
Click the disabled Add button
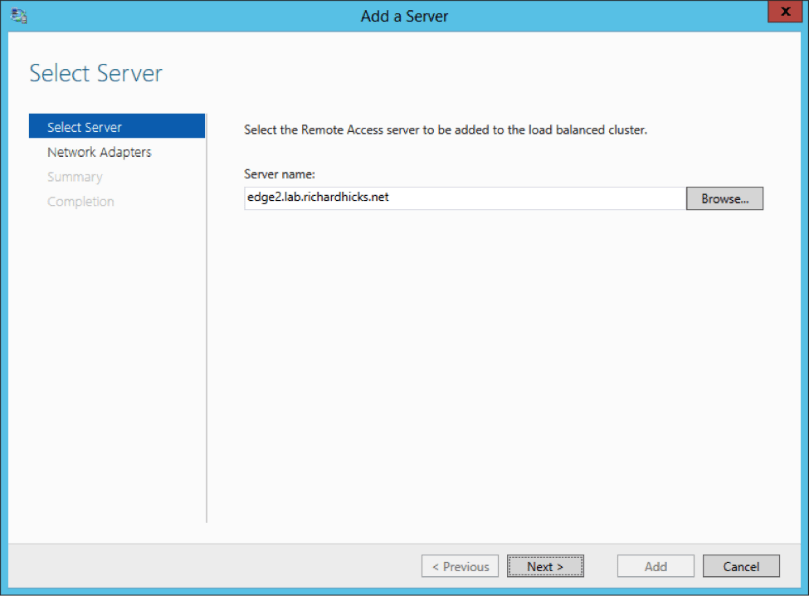pos(655,567)
